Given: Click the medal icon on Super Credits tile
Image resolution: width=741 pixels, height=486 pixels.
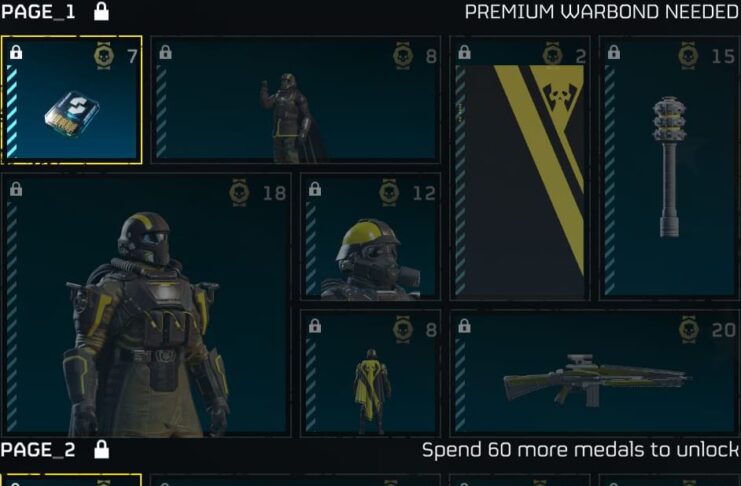Looking at the screenshot, I should (104, 56).
